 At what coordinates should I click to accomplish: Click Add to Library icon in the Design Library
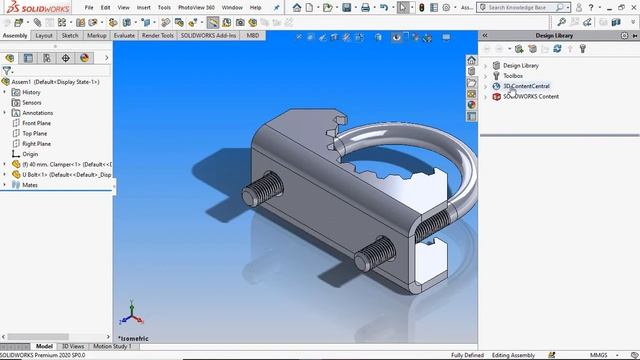click(x=519, y=49)
